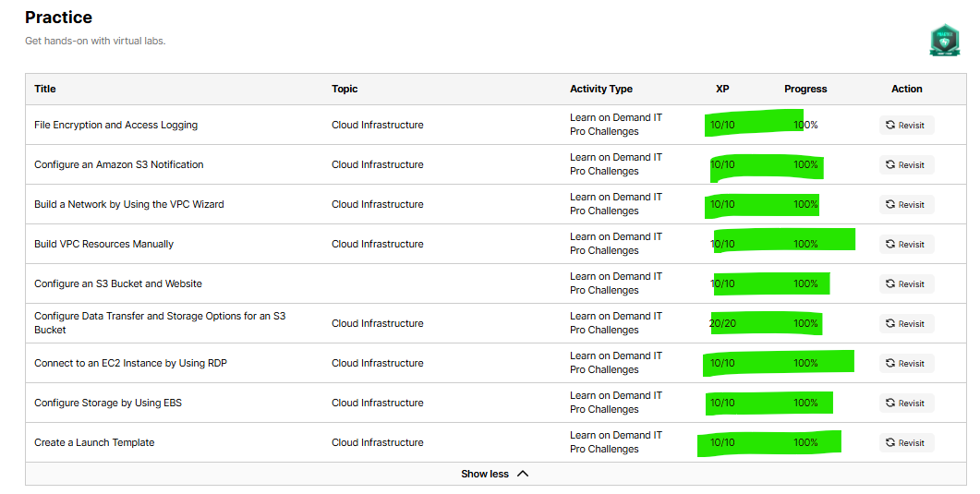Revisit the Data Transfer and Storage Options lab
This screenshot has height=494, width=980.
pos(906,323)
